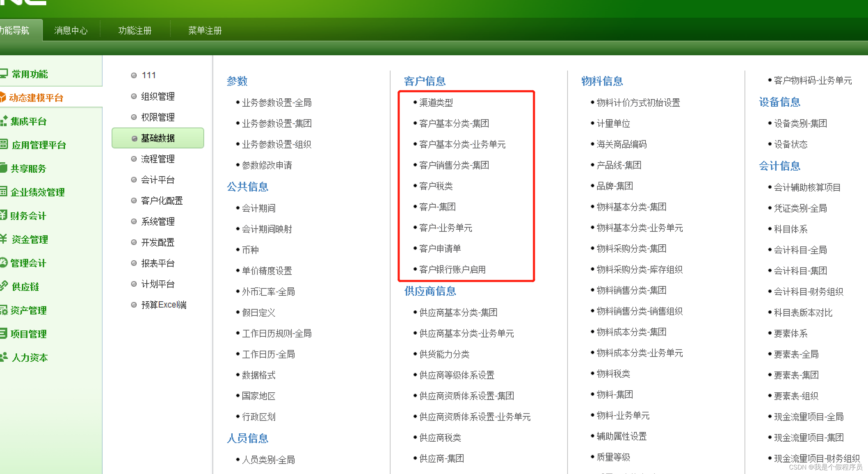The width and height of the screenshot is (868, 474).
Task: Open 供应商等级体系设置 link
Action: [x=457, y=375]
